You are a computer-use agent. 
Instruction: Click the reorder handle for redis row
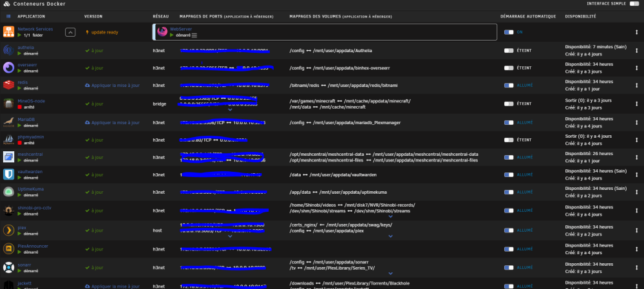[636, 86]
